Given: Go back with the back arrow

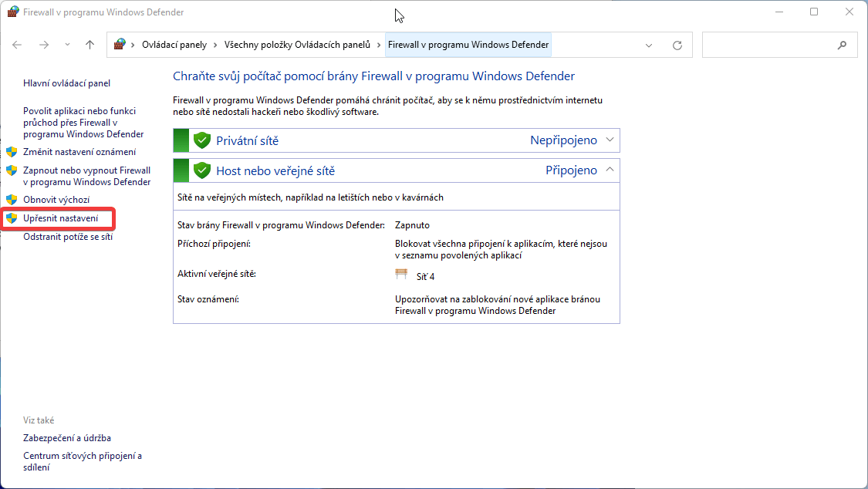Looking at the screenshot, I should pyautogui.click(x=17, y=45).
